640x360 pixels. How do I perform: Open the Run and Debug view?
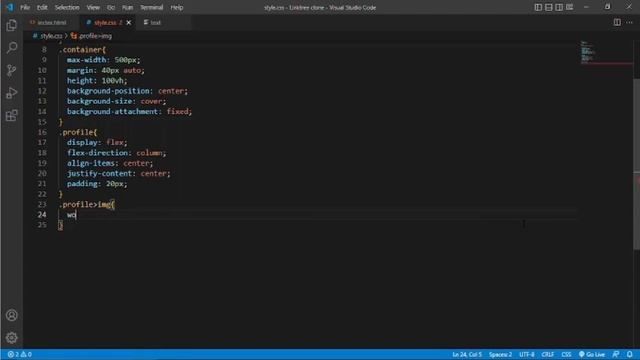coord(12,93)
